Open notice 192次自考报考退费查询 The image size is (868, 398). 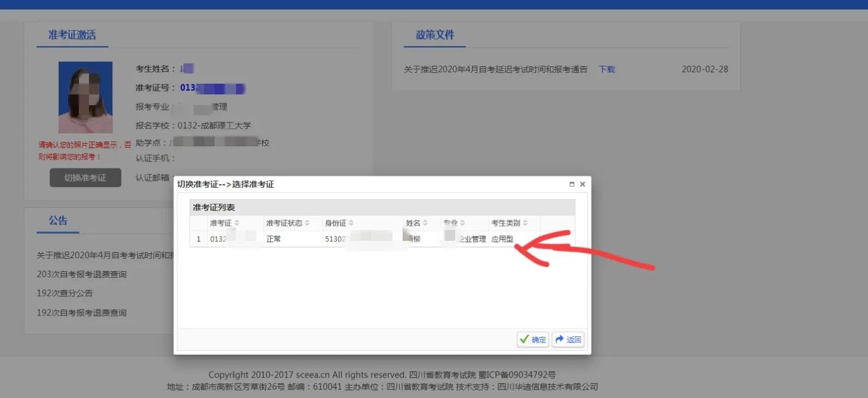[x=82, y=313]
